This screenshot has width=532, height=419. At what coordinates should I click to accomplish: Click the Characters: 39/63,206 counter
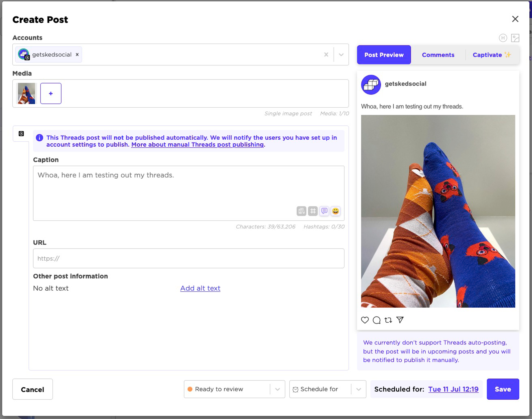click(265, 227)
